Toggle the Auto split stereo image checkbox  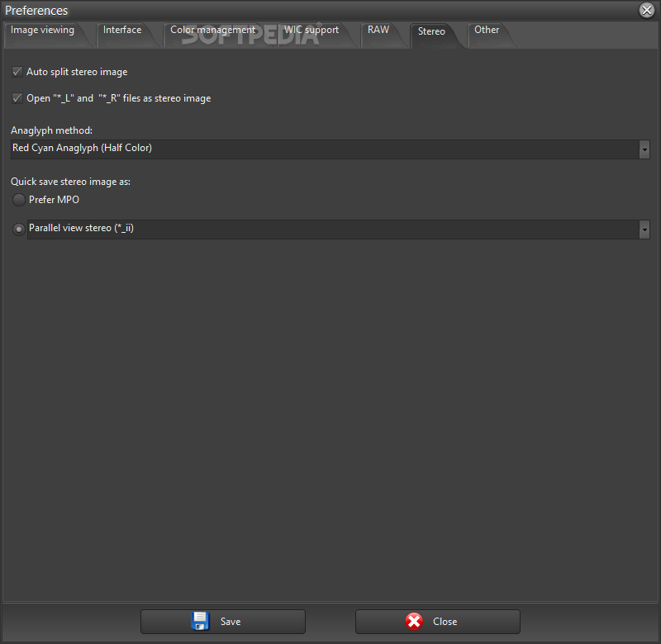click(x=17, y=72)
